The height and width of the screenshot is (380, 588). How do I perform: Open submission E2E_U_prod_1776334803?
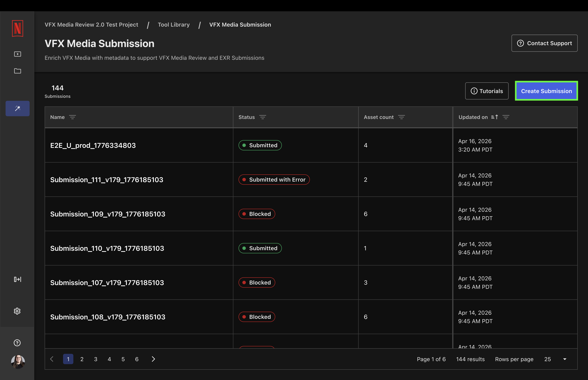point(93,145)
